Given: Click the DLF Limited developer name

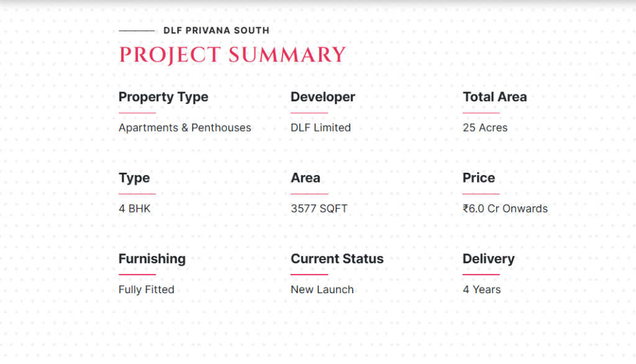Looking at the screenshot, I should tap(320, 128).
